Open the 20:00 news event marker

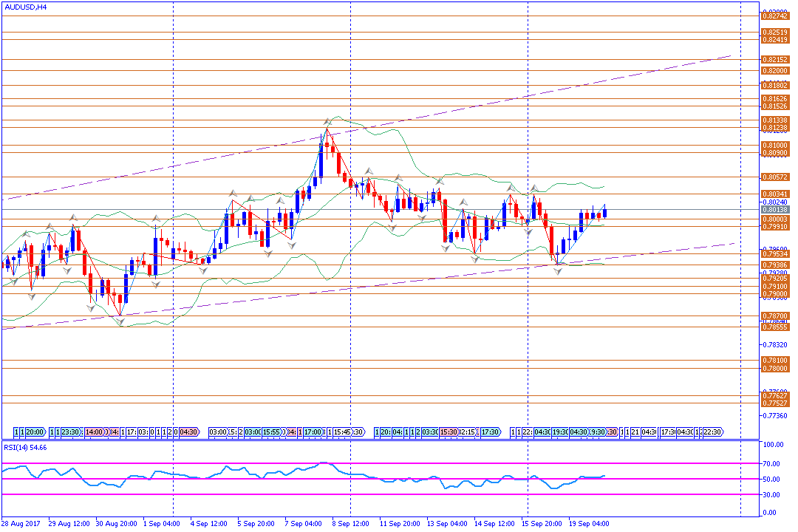click(35, 432)
